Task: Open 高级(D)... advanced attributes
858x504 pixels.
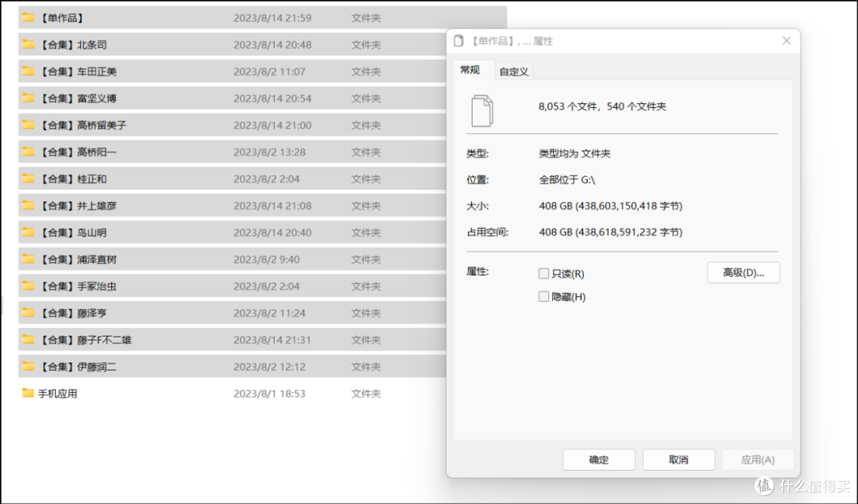Action: (x=743, y=272)
